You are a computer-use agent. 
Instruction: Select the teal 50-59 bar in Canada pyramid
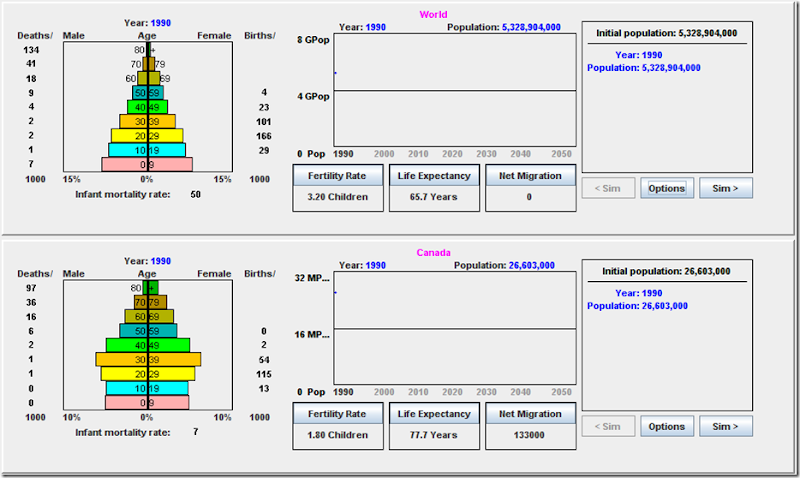point(148,331)
